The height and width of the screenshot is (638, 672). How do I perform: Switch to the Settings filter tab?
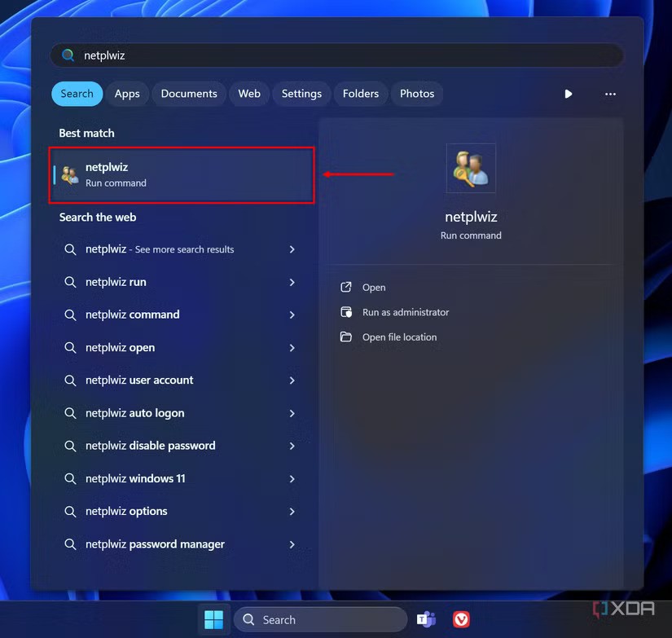click(x=301, y=94)
